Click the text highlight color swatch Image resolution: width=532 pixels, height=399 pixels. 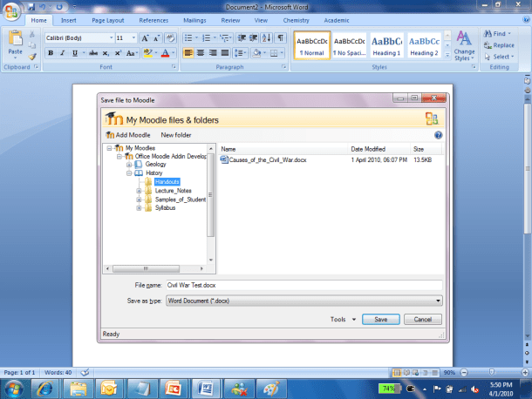pos(147,53)
